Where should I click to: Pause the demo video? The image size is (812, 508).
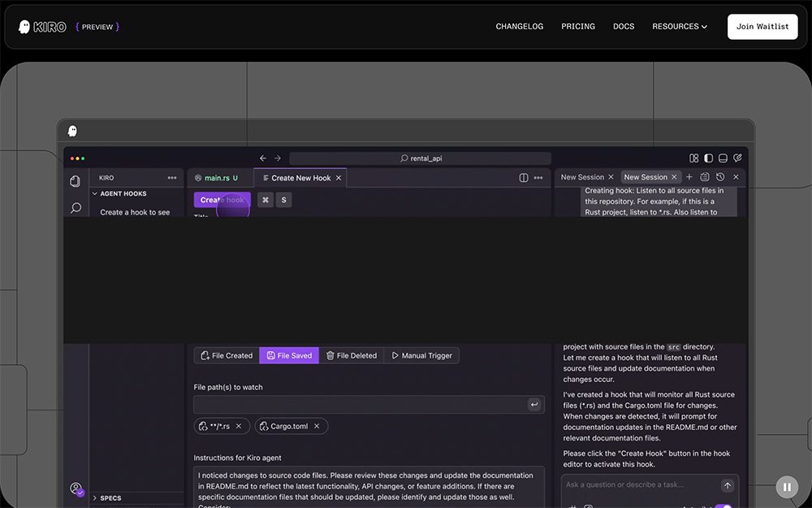[x=787, y=487]
